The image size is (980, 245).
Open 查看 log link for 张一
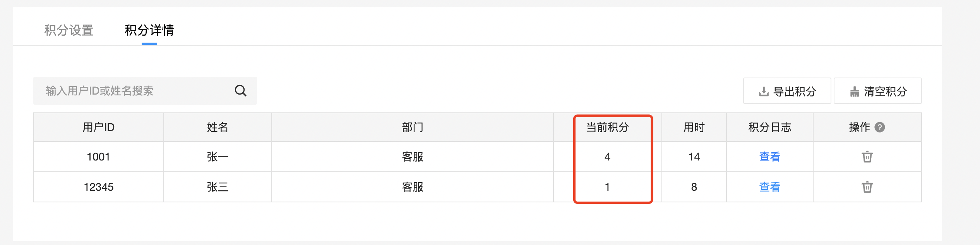(x=769, y=157)
